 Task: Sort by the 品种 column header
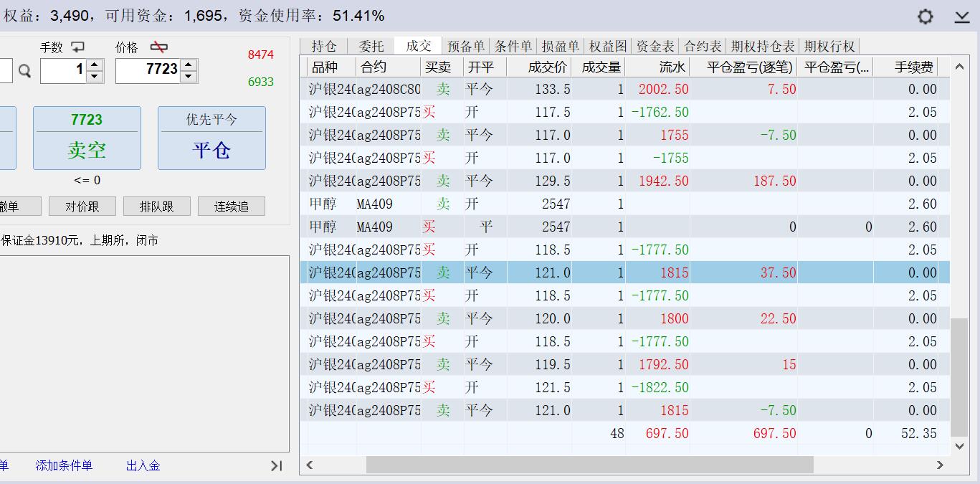tap(330, 67)
